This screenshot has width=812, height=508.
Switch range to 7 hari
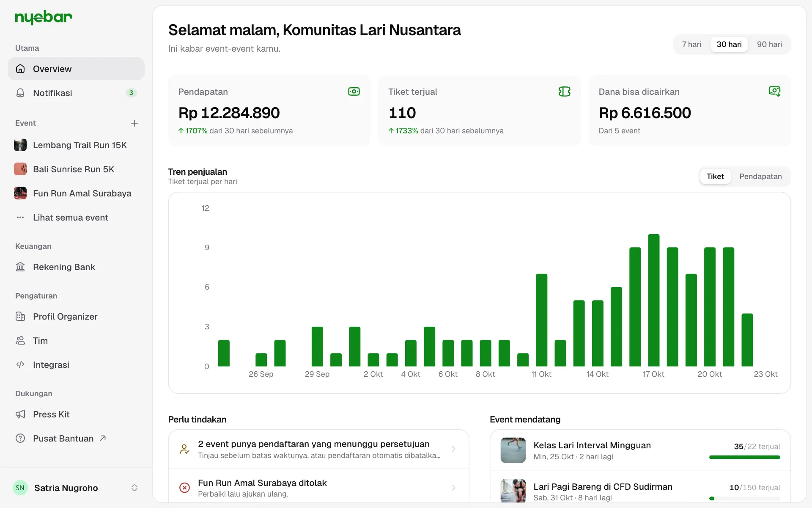(691, 44)
